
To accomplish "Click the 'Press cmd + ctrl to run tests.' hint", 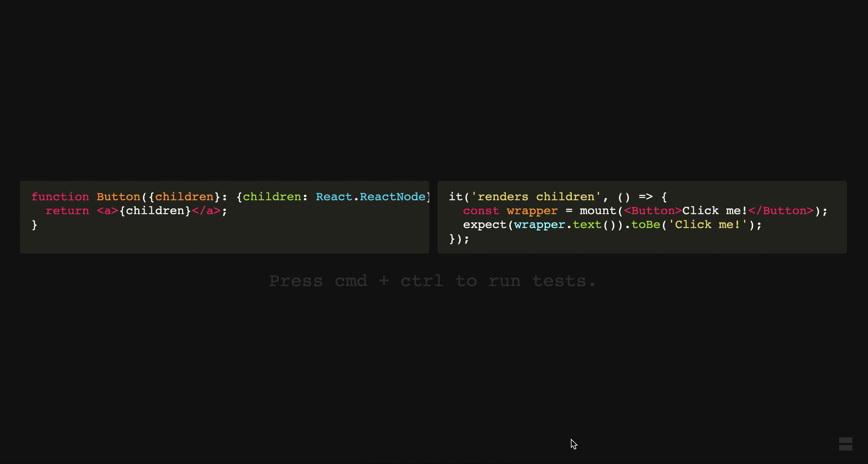I will (x=432, y=281).
